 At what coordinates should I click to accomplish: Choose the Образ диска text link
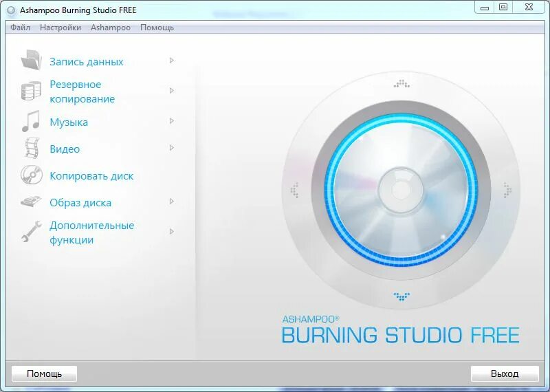[x=80, y=202]
